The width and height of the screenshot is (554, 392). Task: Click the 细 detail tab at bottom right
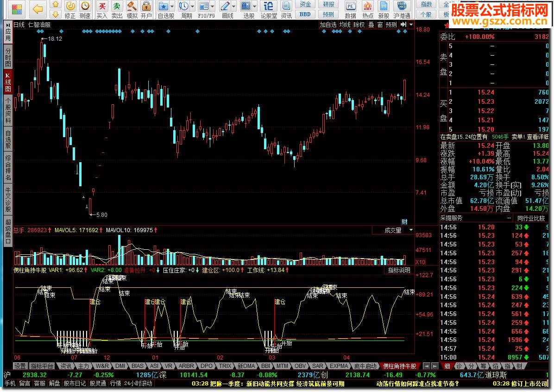point(447,366)
